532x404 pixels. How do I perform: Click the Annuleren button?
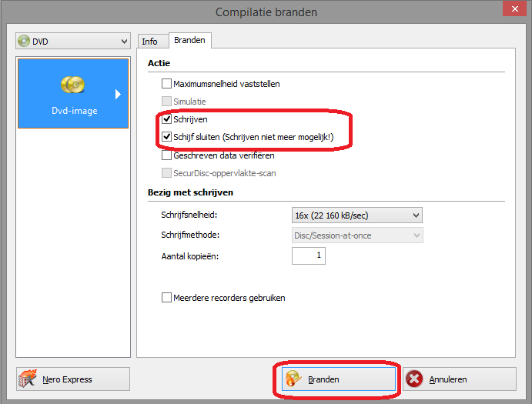[460, 379]
